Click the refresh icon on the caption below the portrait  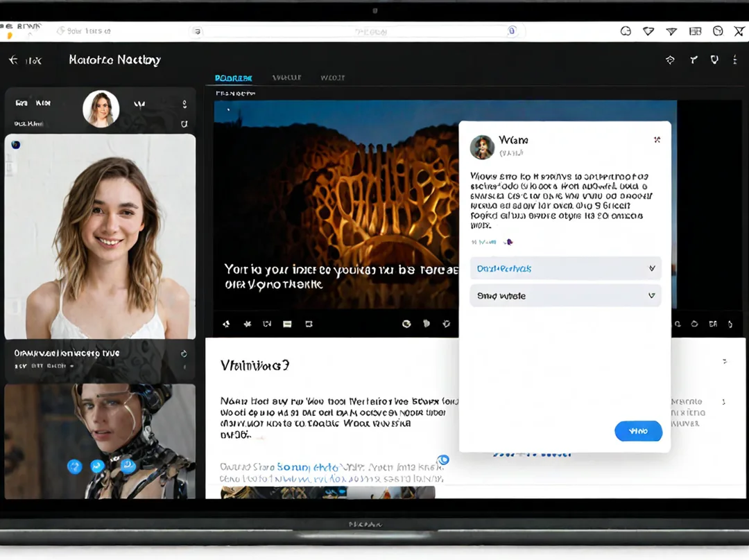pos(184,353)
